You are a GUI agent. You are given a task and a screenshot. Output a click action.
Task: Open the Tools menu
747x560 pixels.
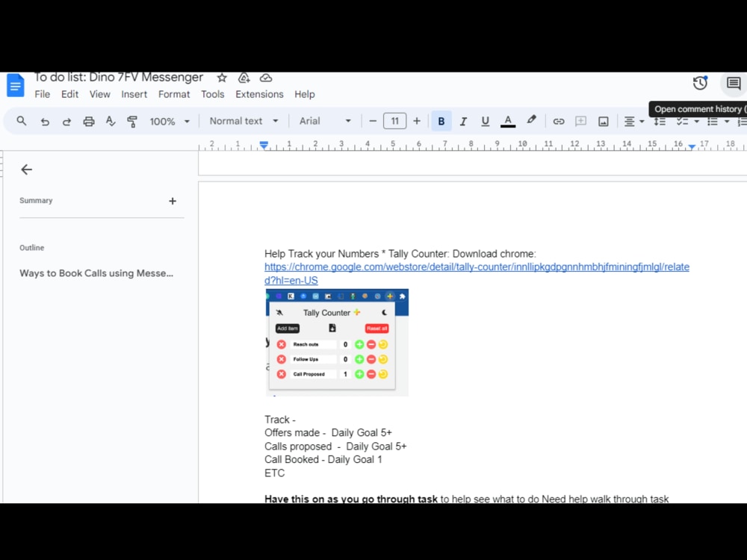tap(212, 94)
